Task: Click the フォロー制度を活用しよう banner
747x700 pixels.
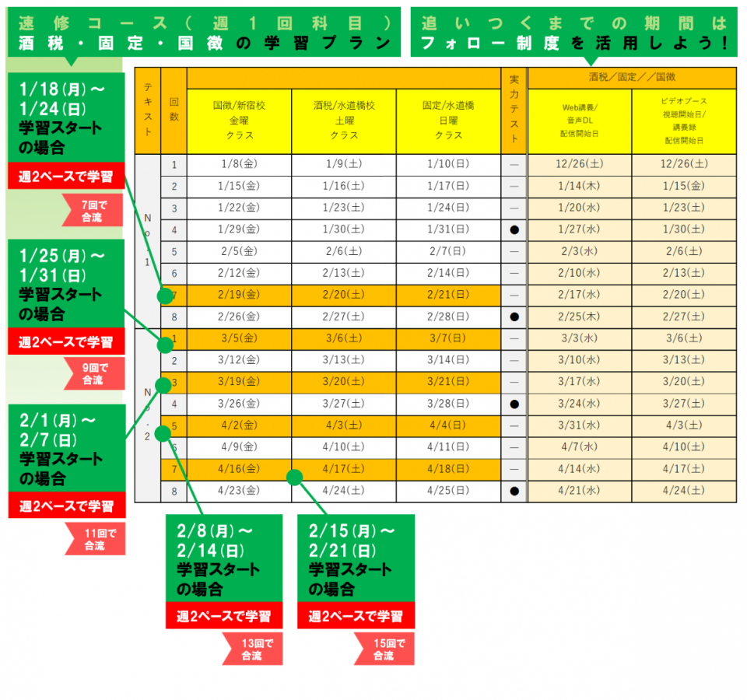Action: [573, 33]
